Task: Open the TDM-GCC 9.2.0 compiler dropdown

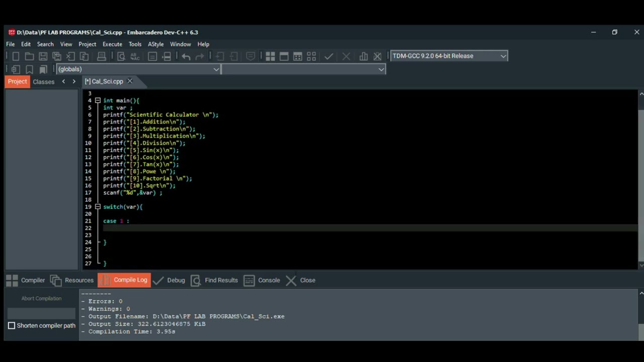Action: tap(449, 56)
